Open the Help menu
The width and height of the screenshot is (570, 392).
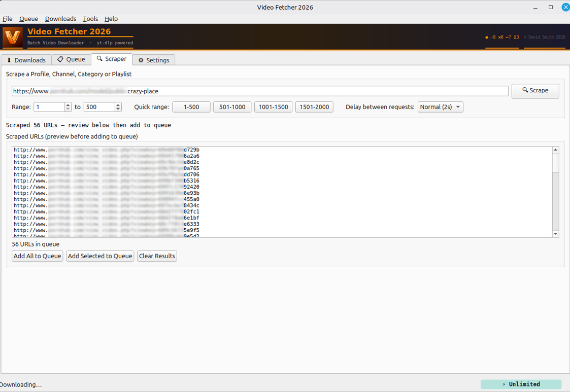111,19
